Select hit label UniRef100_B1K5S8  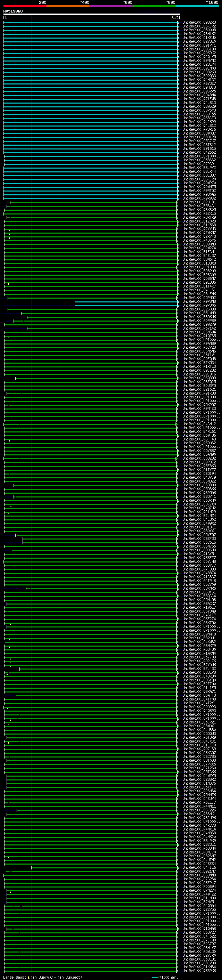pyautogui.click(x=199, y=225)
